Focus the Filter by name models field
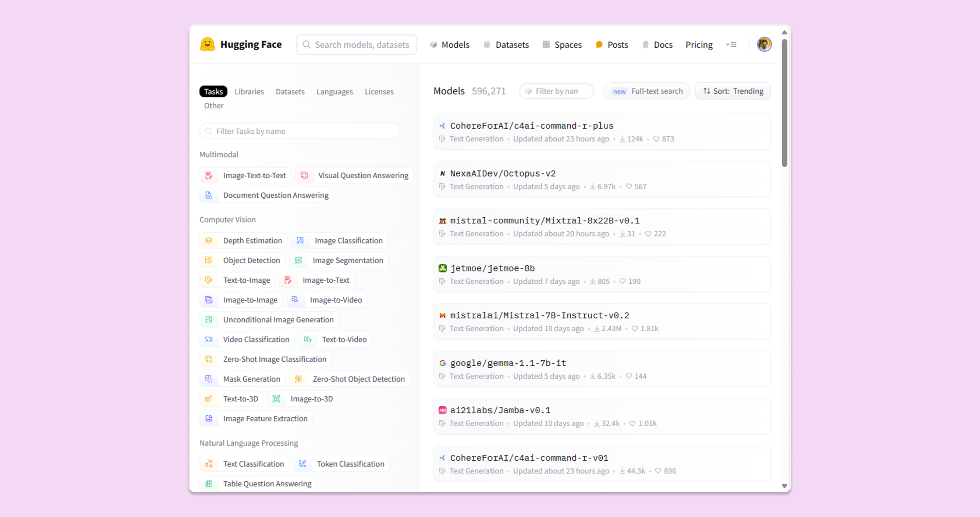Viewport: 980px width, 517px height. click(x=557, y=91)
